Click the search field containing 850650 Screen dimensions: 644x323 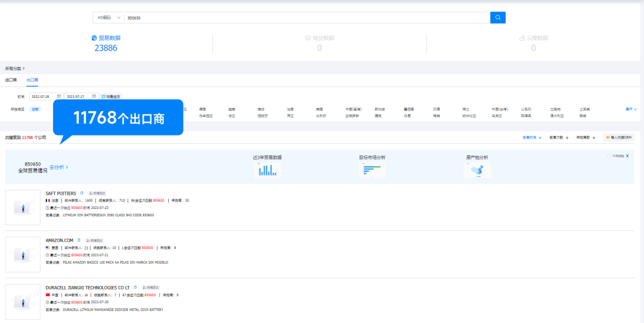(307, 18)
